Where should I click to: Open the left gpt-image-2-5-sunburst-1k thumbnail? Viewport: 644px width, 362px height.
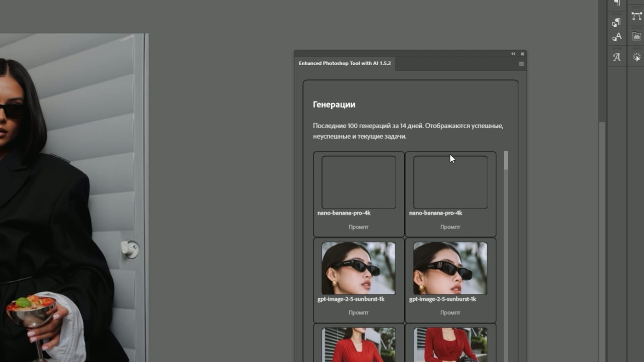358,268
